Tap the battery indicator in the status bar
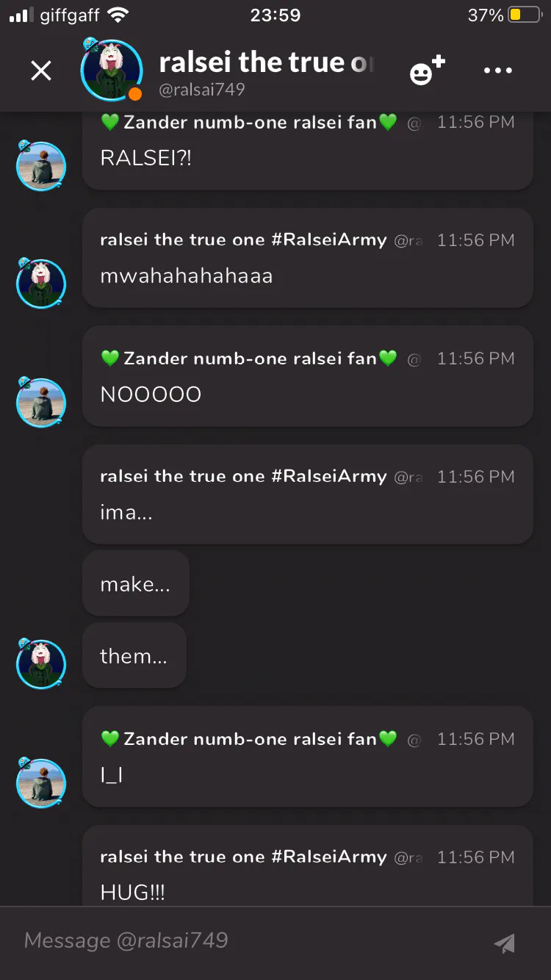Viewport: 551px width, 980px height. point(524,15)
